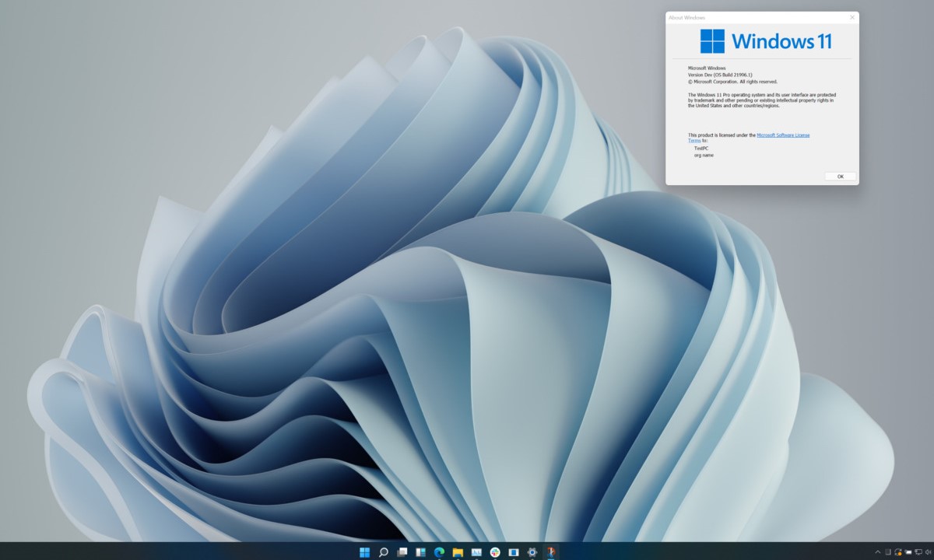Open File Explorer folder icon

click(458, 552)
